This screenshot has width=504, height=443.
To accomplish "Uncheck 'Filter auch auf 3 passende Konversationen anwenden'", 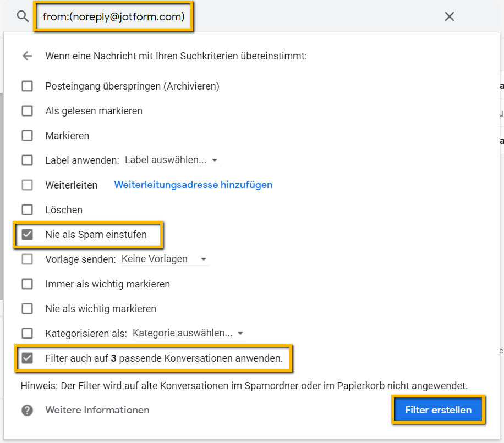I will coord(27,358).
